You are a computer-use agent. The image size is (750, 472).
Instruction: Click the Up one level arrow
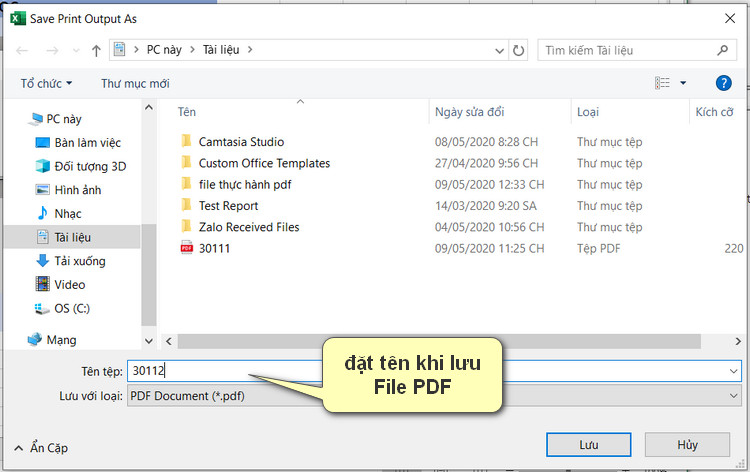pyautogui.click(x=96, y=50)
